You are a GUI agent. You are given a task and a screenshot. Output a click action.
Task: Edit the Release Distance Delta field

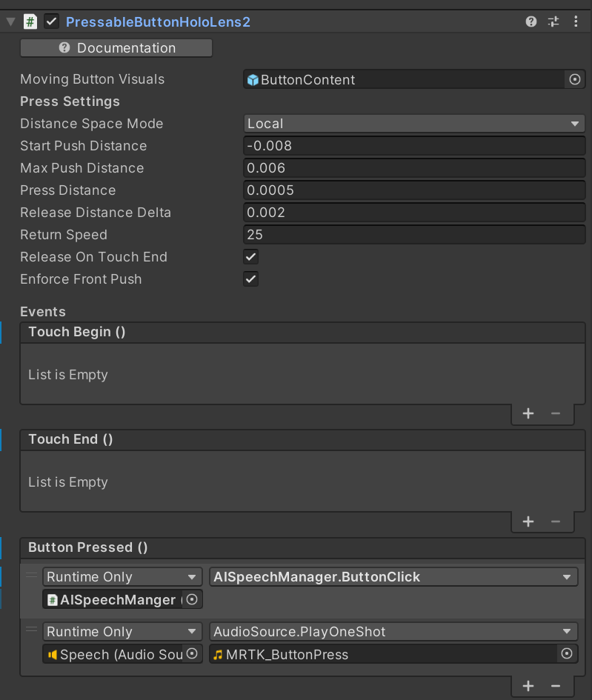point(414,213)
